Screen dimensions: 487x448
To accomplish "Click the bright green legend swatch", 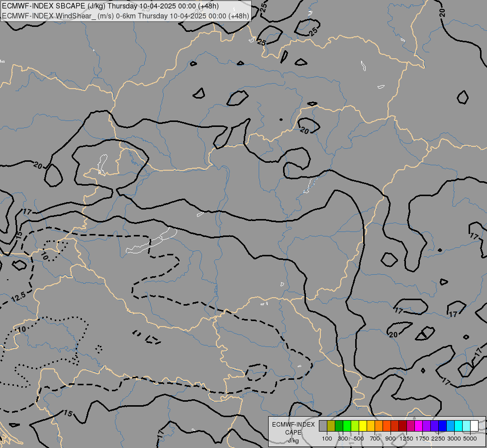I will [347, 426].
